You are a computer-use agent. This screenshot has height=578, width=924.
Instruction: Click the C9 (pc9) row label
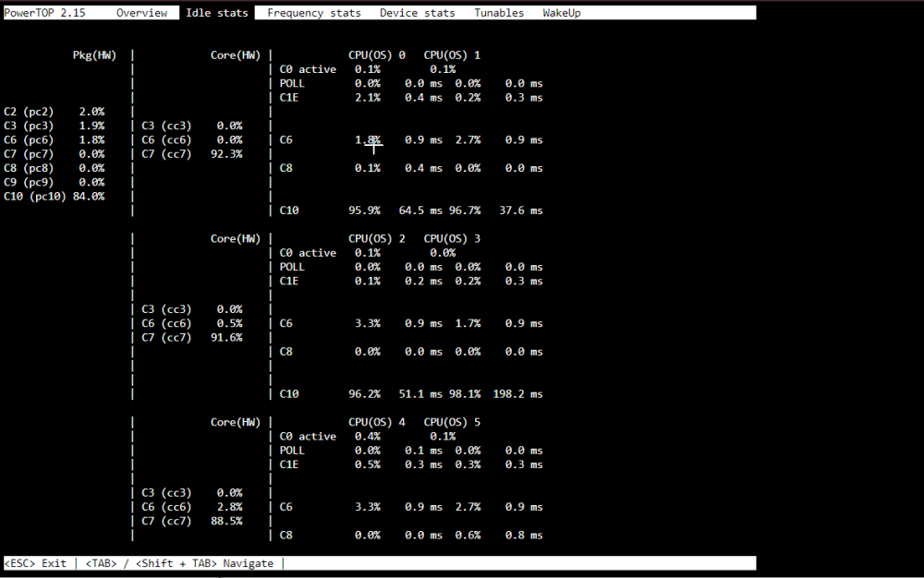[29, 183]
